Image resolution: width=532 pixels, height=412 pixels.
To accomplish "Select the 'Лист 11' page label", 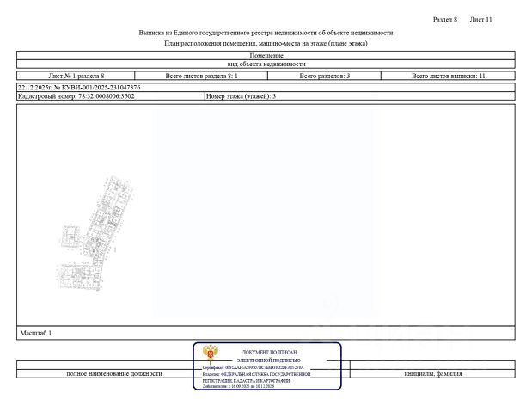I will click(480, 20).
